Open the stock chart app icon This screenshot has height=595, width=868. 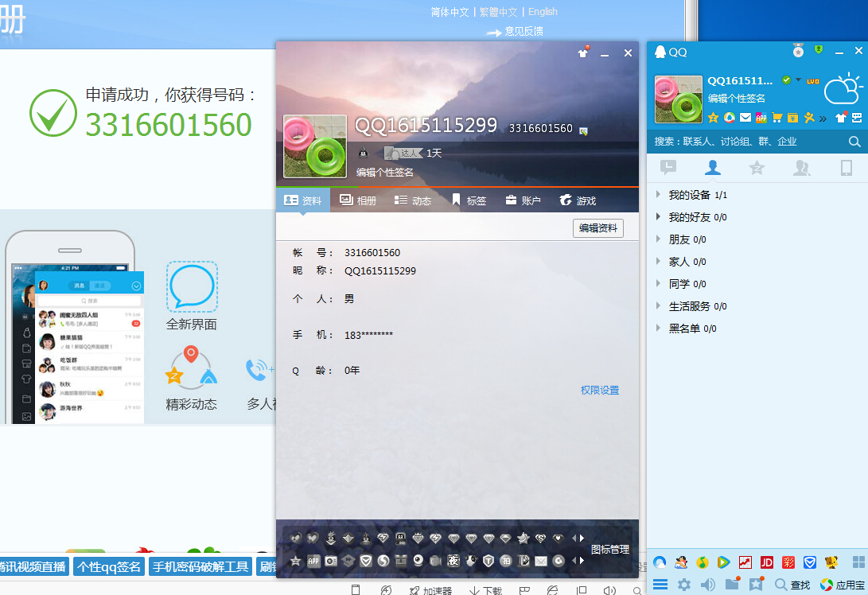tap(745, 562)
